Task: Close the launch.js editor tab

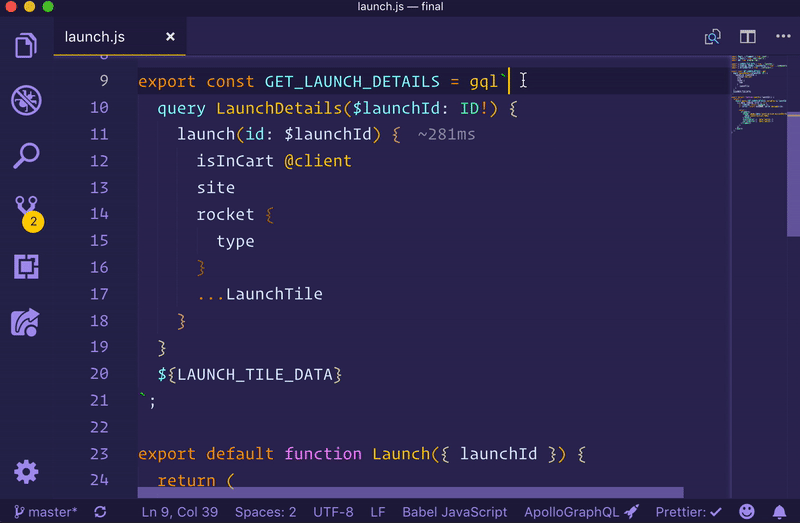Action: 170,37
